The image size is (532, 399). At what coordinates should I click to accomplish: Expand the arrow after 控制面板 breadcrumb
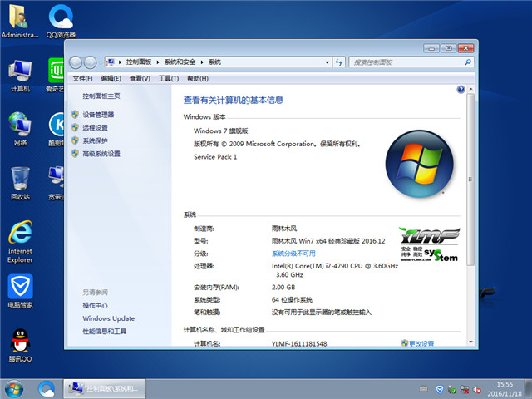158,62
